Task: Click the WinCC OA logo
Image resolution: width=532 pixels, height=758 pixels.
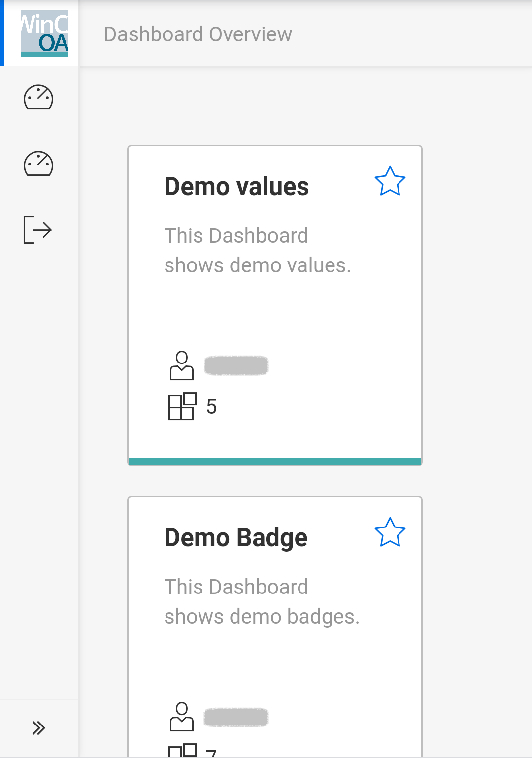Action: point(44,33)
